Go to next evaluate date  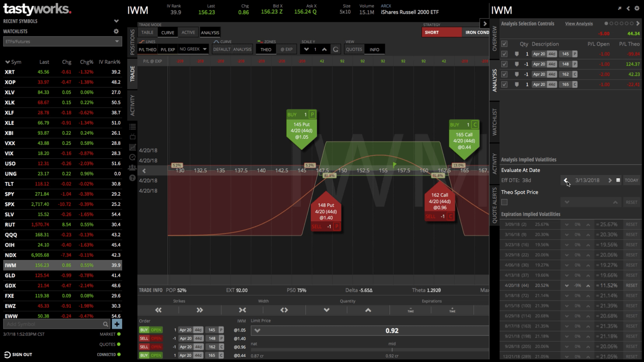click(x=610, y=180)
